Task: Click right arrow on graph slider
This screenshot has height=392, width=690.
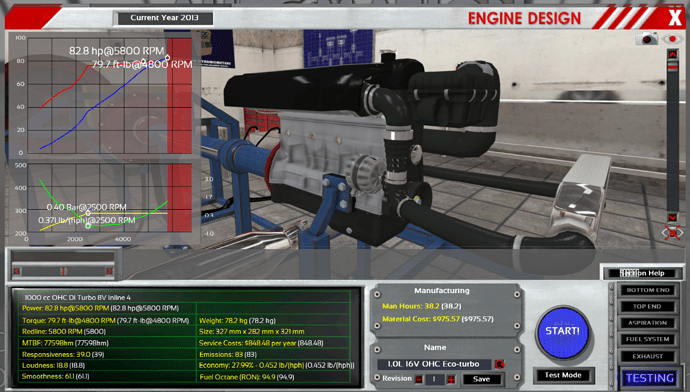Action: 109,271
